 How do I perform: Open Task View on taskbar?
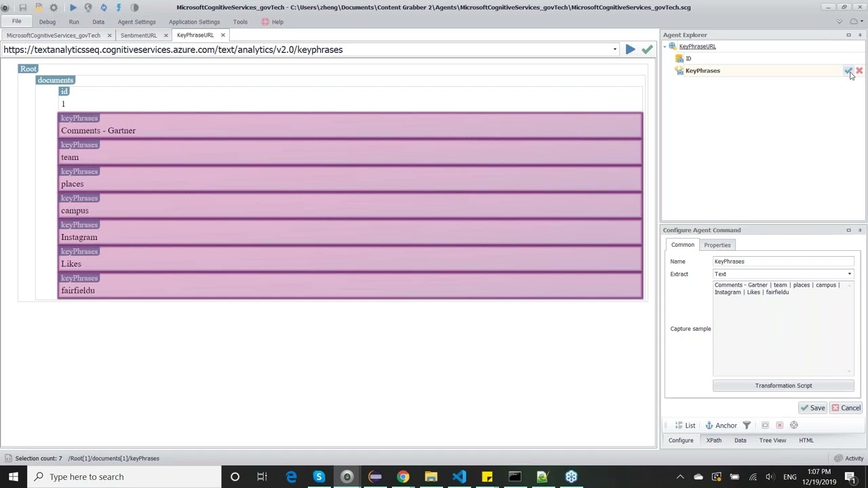pyautogui.click(x=262, y=476)
